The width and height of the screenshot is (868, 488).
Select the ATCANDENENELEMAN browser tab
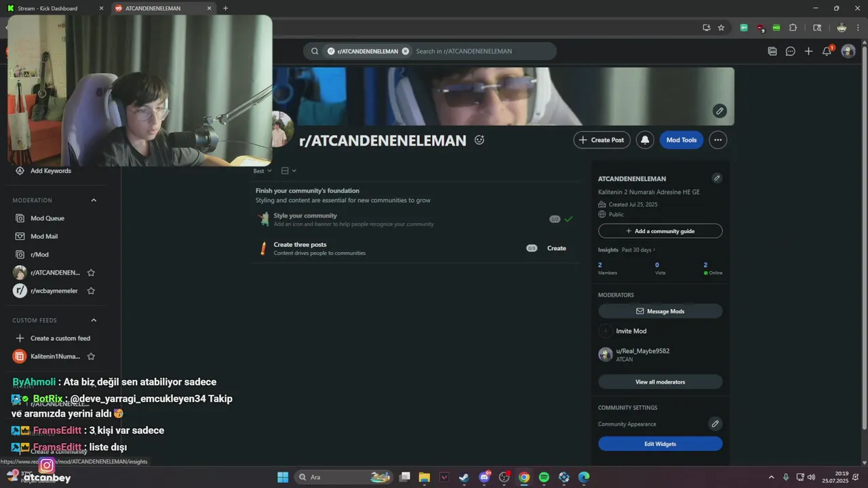163,8
